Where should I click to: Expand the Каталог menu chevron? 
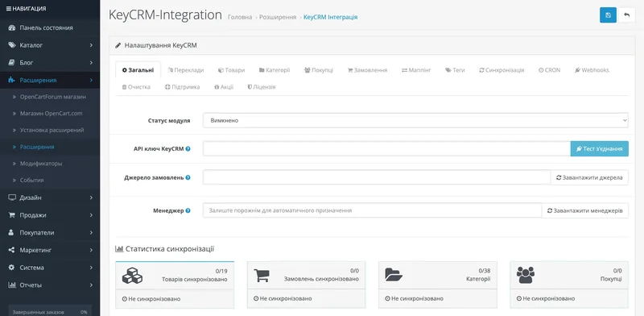point(91,45)
